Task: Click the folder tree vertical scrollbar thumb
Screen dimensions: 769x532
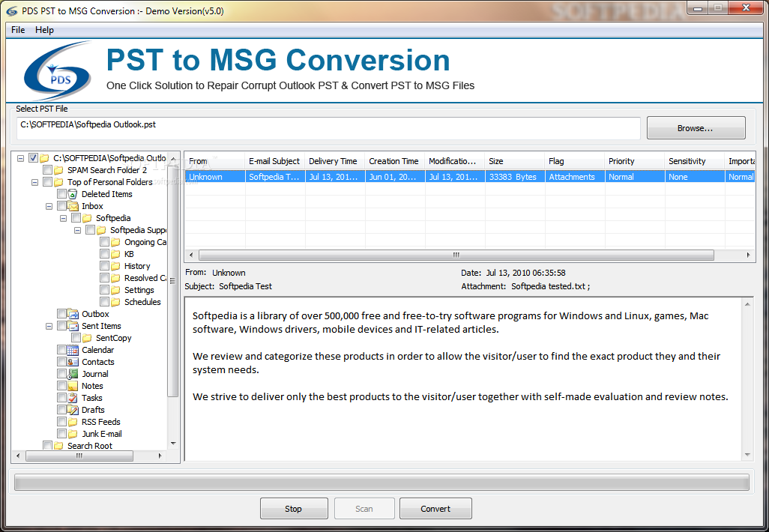Action: click(172, 280)
